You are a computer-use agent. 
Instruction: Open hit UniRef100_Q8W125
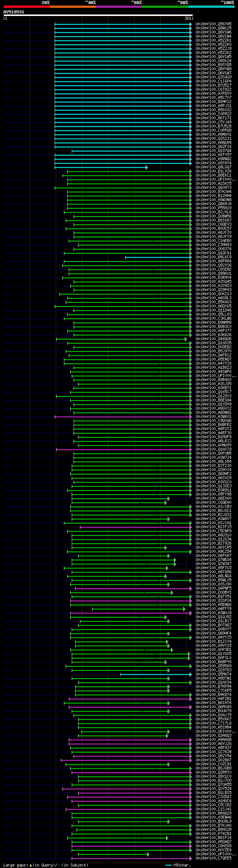(213, 28)
